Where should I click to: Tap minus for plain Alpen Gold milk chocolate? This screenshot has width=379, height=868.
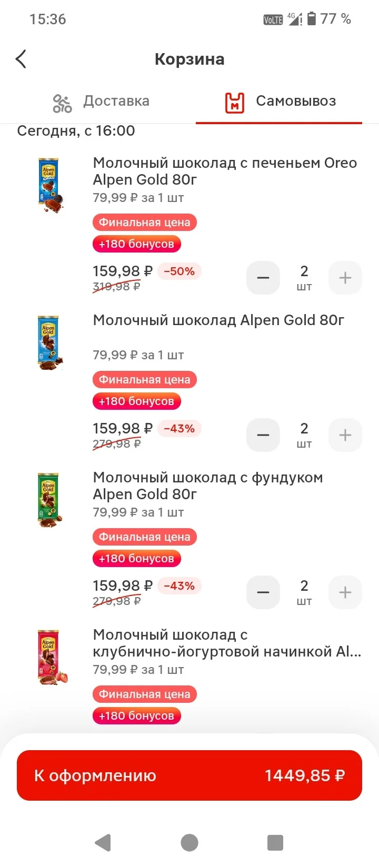click(263, 435)
